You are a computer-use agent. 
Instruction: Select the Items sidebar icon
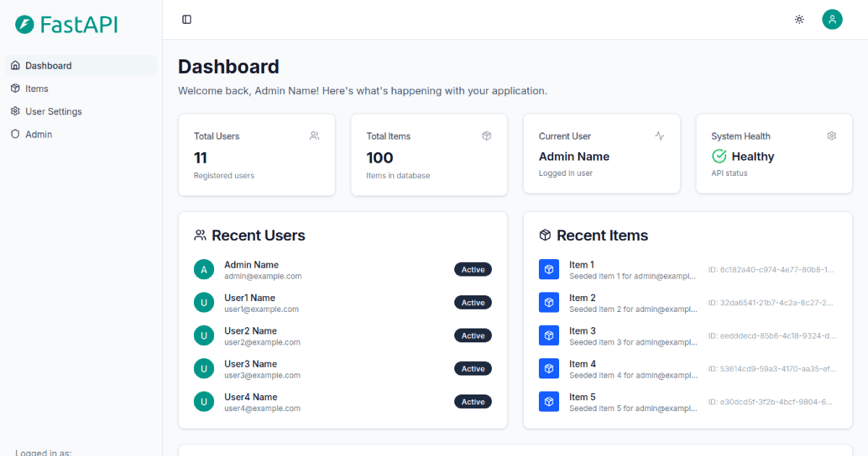click(17, 88)
